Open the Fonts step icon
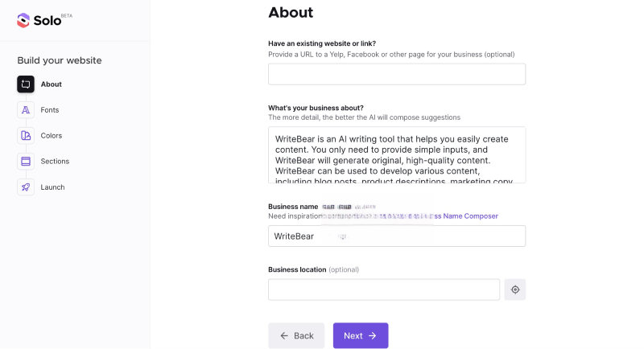The image size is (644, 349). (26, 110)
